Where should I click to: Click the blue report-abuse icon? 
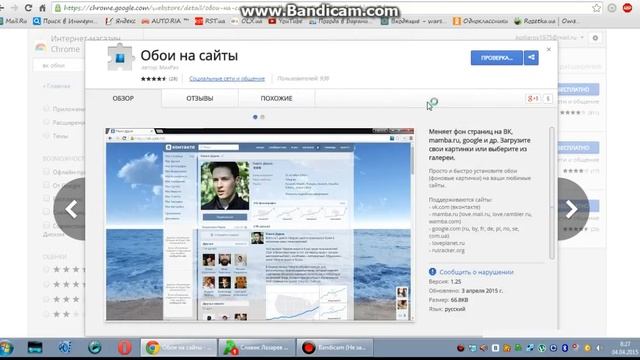[x=433, y=272]
